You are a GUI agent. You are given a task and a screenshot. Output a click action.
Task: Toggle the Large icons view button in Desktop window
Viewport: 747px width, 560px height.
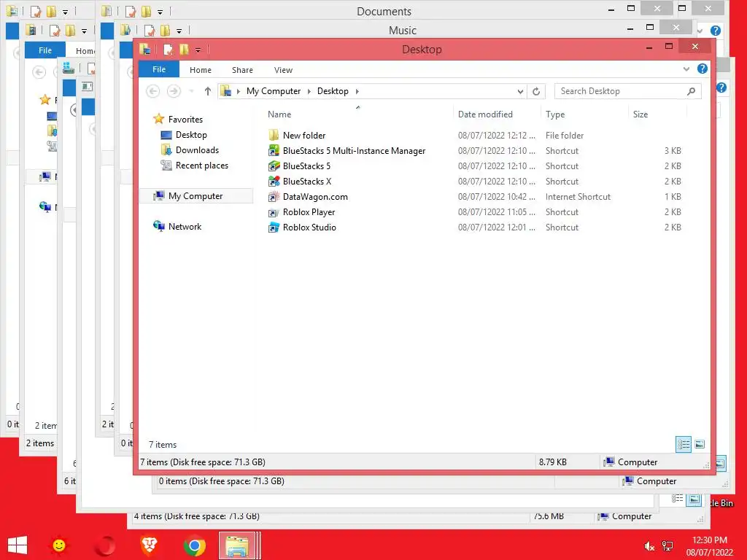click(700, 444)
